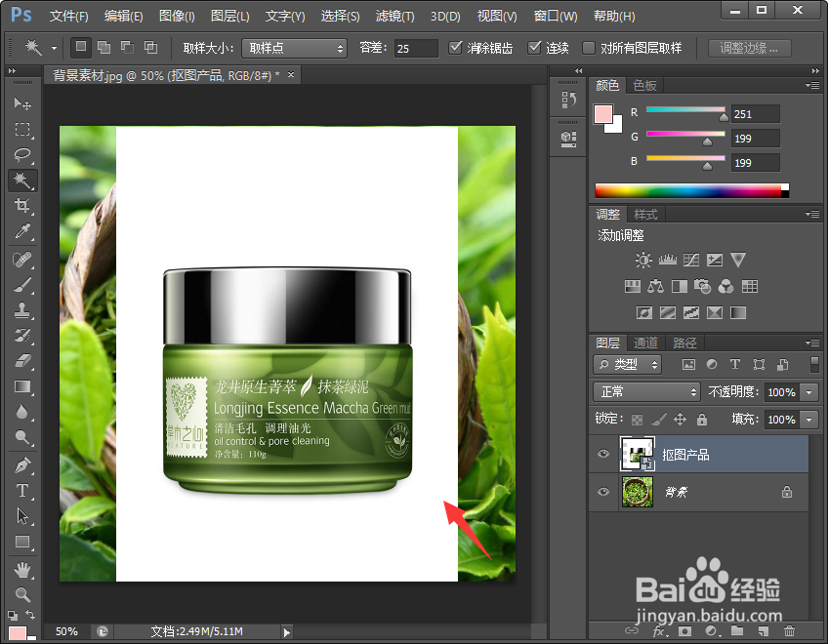Add layer mask
Image resolution: width=828 pixels, height=644 pixels.
coord(684,630)
